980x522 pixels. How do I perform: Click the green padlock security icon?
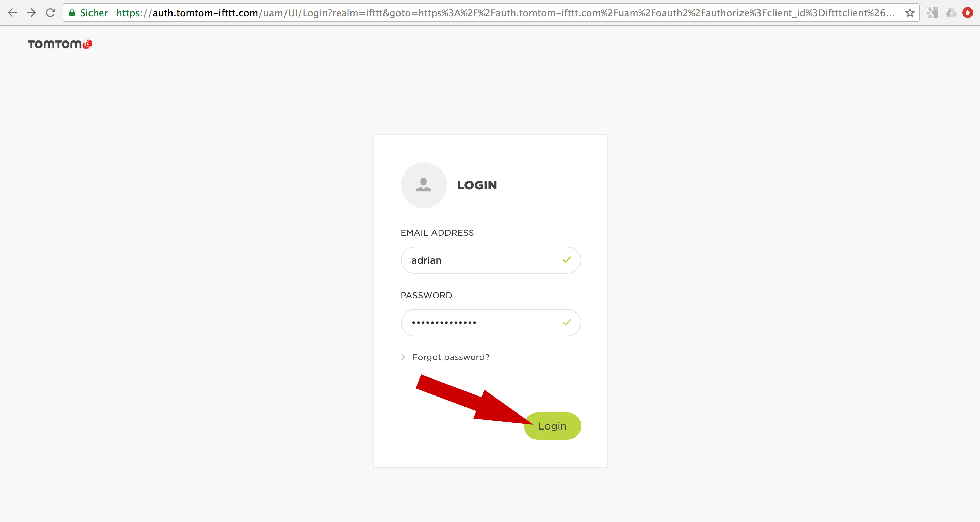click(72, 13)
